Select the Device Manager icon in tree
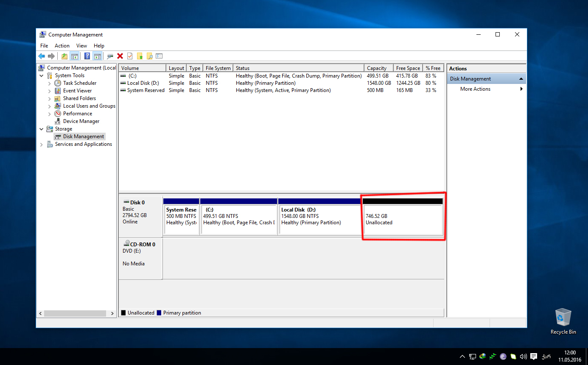The height and width of the screenshot is (365, 588). [58, 121]
